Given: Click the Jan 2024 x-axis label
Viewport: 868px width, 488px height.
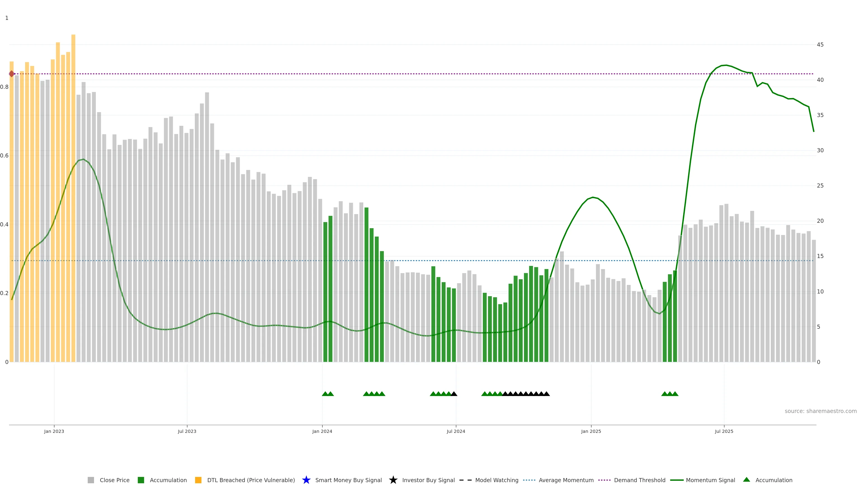Looking at the screenshot, I should [322, 431].
